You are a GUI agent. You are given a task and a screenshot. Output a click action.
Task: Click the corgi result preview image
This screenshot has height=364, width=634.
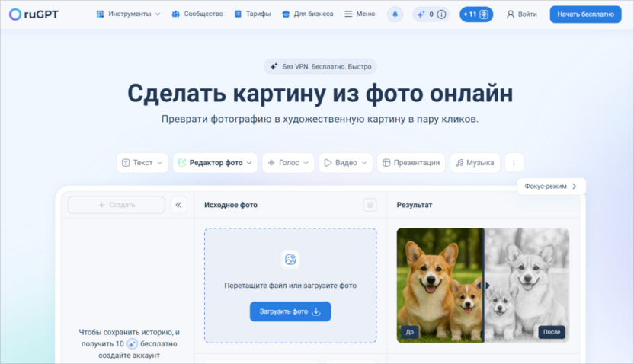(x=483, y=286)
